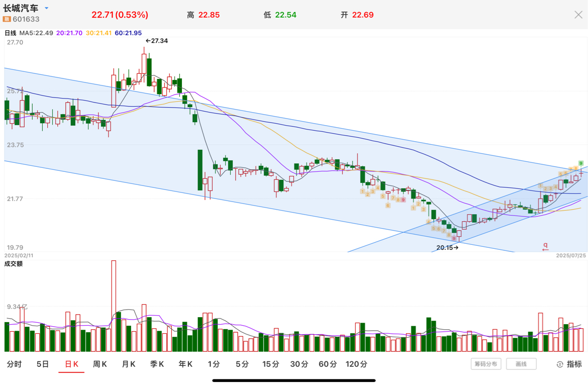
Task: Click the daily high value 22.85
Action: coord(209,15)
